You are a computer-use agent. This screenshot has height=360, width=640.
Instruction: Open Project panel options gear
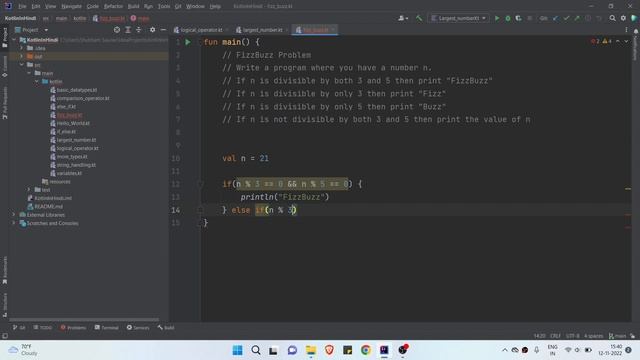pos(152,30)
